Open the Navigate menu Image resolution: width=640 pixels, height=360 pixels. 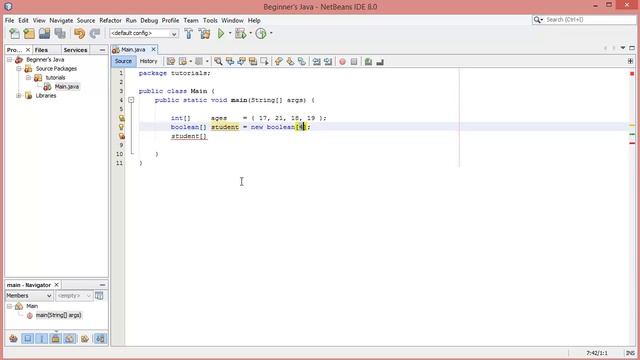[61, 20]
